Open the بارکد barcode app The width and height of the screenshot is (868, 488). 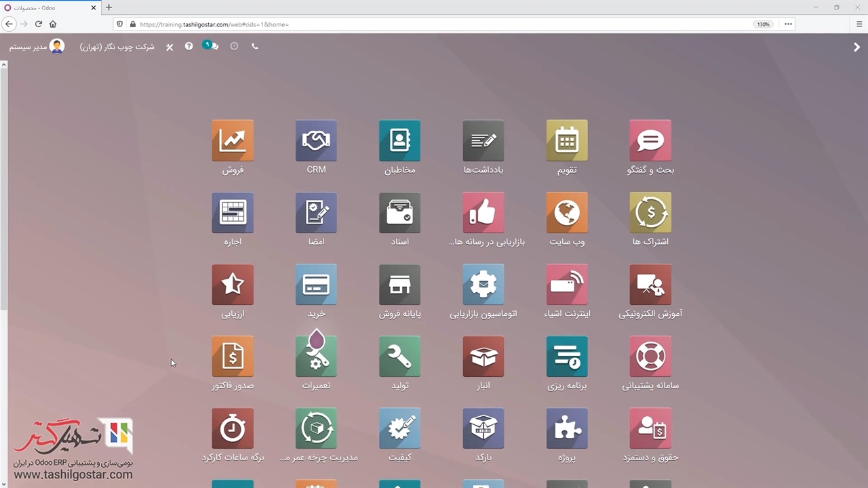pyautogui.click(x=483, y=428)
